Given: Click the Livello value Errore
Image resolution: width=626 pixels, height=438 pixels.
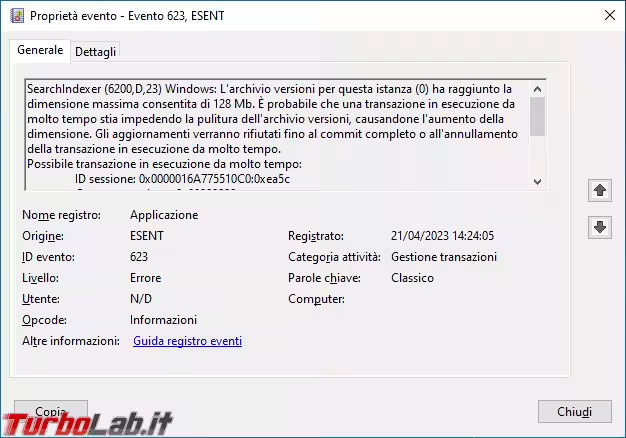Looking at the screenshot, I should (x=146, y=278).
